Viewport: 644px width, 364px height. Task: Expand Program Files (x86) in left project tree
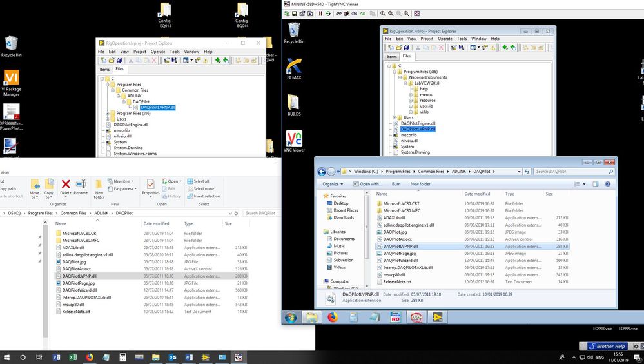[108, 113]
